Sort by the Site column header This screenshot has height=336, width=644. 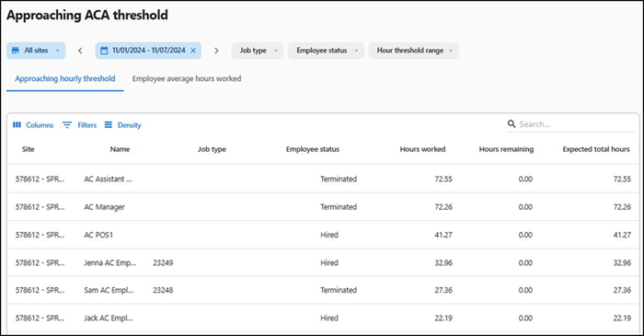point(28,149)
